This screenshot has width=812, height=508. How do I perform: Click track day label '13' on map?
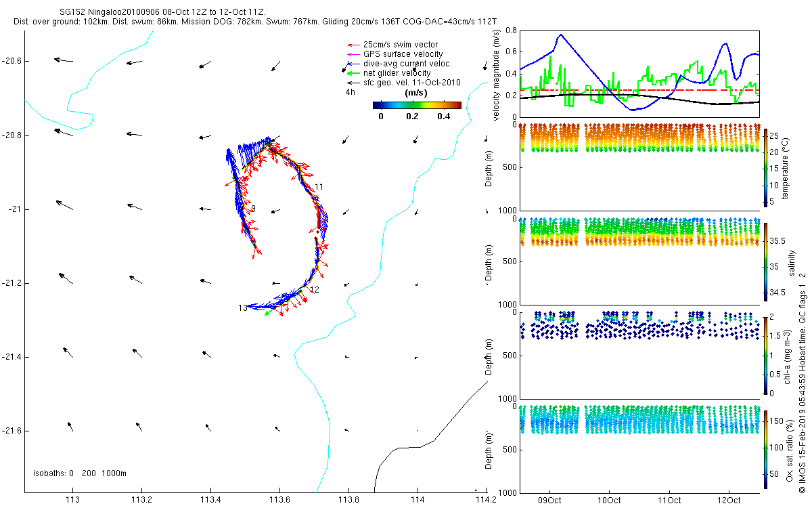point(243,308)
